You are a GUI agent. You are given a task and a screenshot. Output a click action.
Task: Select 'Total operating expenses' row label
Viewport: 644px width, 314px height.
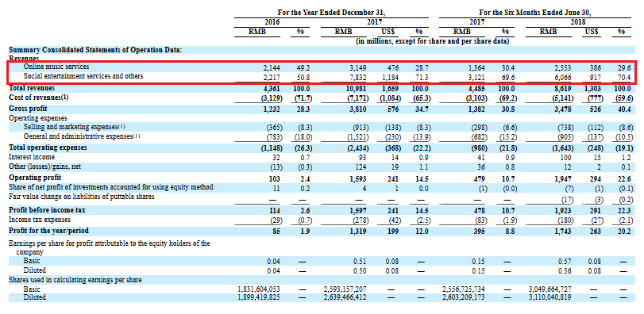(x=48, y=147)
